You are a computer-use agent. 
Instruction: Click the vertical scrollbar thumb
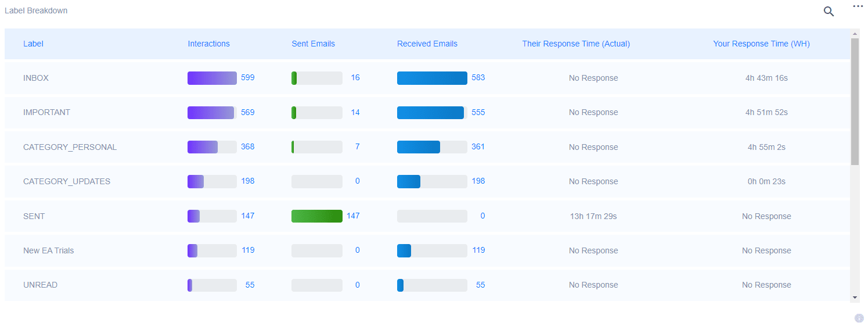coord(855,101)
